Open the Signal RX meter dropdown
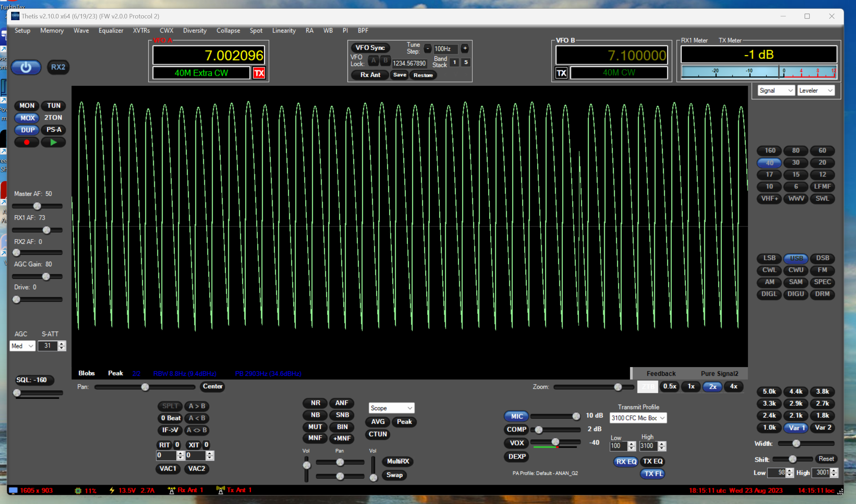The image size is (856, 504). 776,90
